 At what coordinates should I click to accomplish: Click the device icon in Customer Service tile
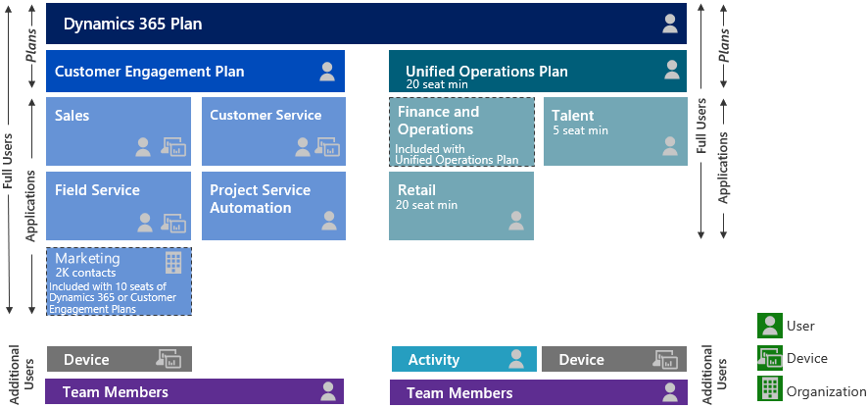click(328, 147)
